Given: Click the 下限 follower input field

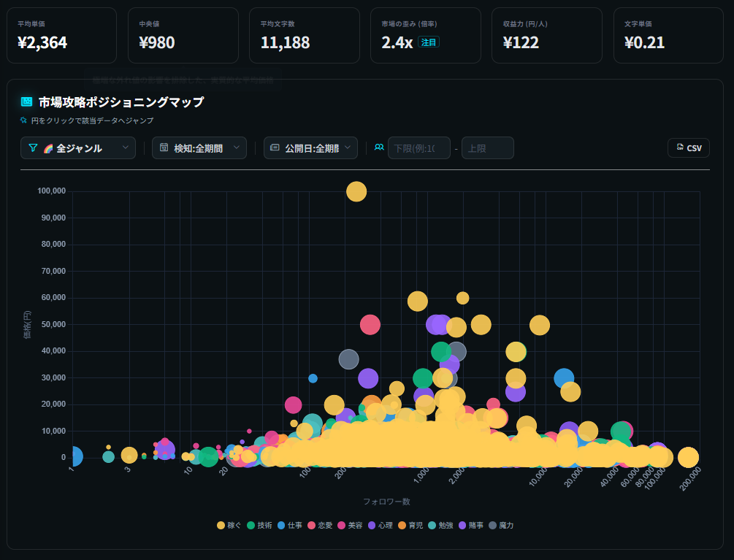Looking at the screenshot, I should click(419, 147).
